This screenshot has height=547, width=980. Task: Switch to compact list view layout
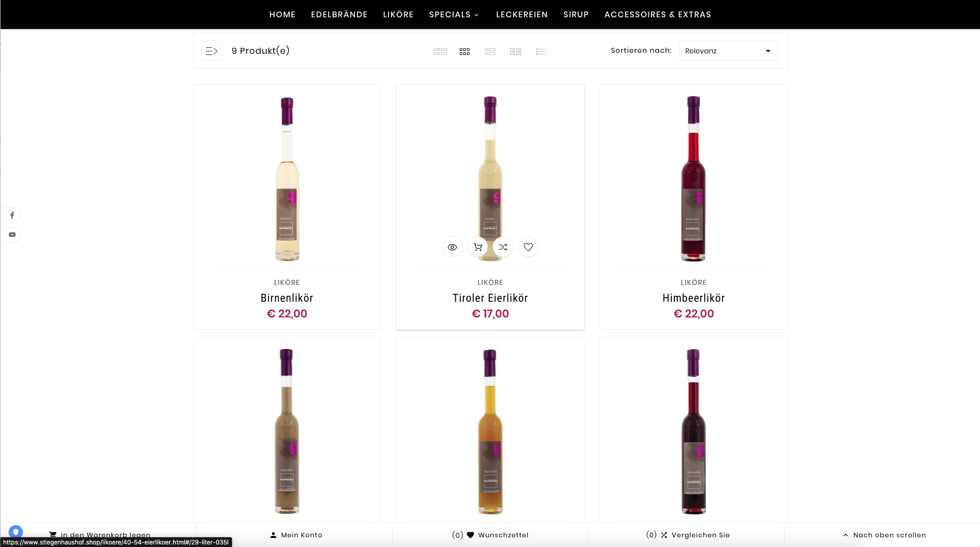[541, 51]
